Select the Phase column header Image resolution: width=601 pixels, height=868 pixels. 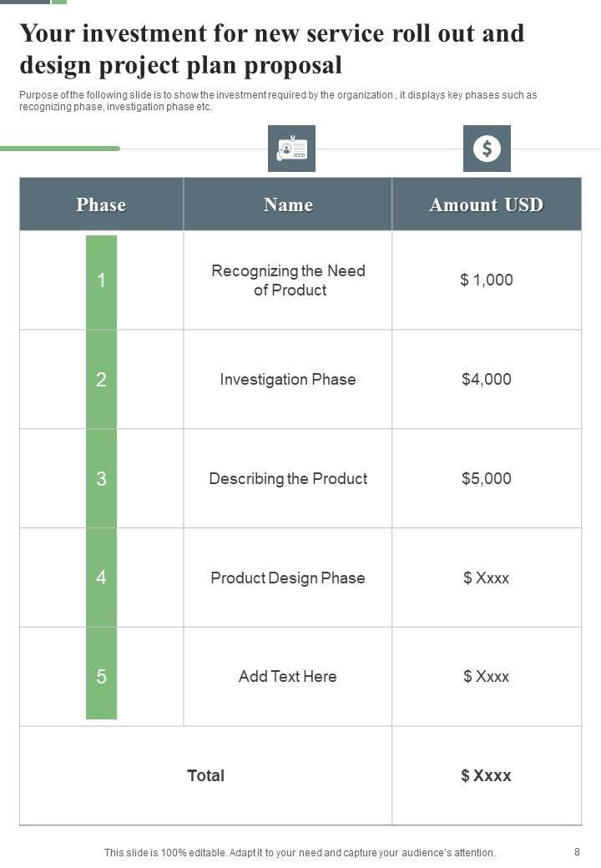click(101, 204)
